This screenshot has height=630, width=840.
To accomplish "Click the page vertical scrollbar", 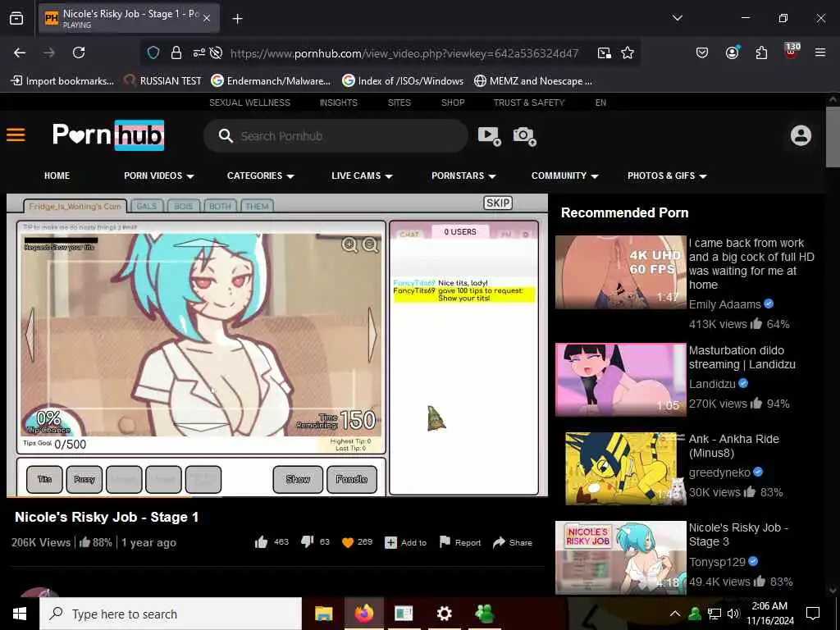I will pyautogui.click(x=832, y=137).
